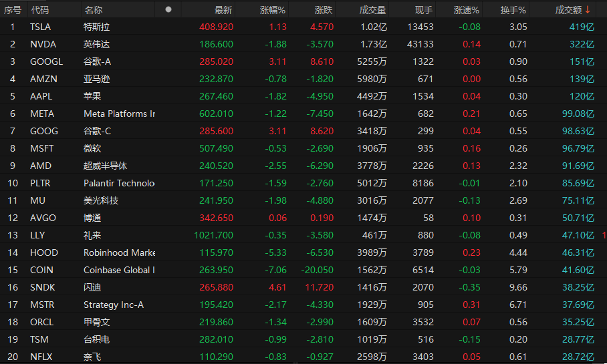The height and width of the screenshot is (364, 607).
Task: Click the 代码 column header
Action: coord(40,10)
